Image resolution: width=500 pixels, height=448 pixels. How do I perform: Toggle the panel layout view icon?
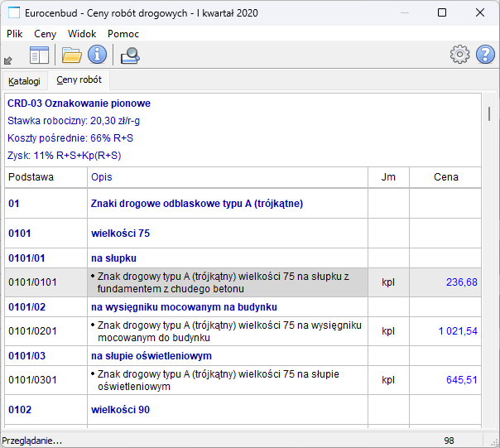[x=39, y=55]
